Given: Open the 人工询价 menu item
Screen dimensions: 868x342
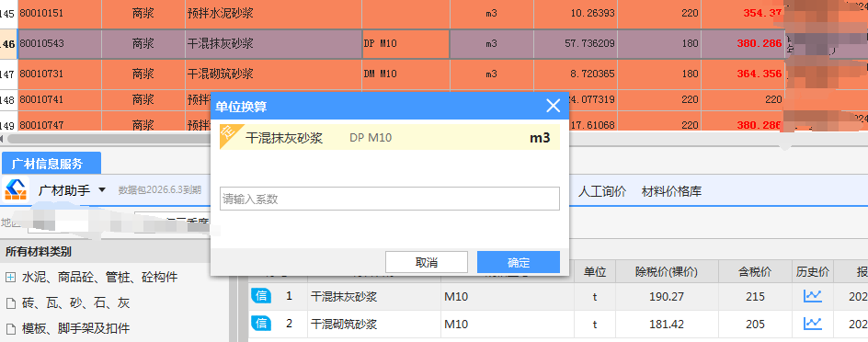Looking at the screenshot, I should 601,191.
